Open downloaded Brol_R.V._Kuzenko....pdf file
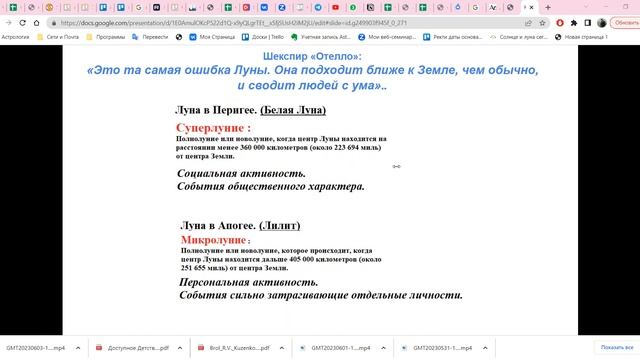The image size is (640, 360). 234,348
